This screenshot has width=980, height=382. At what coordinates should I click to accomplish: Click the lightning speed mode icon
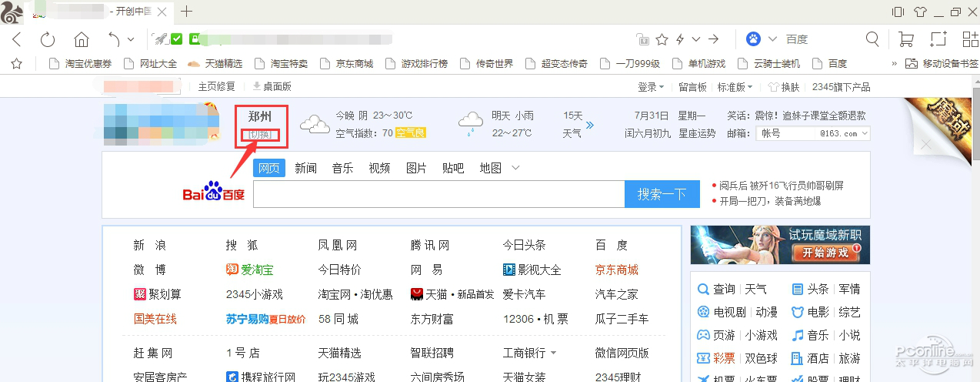[680, 39]
